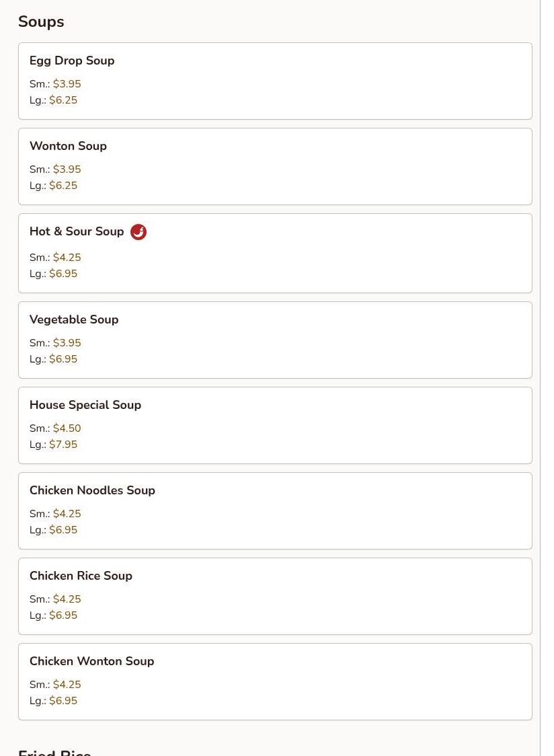Click Hot & Sour Soup small price $4.25

67,258
